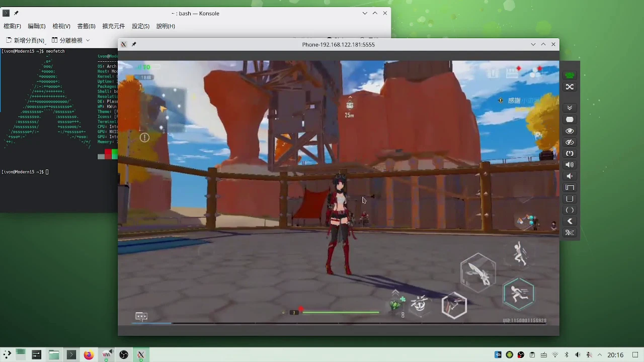Raise phone volume with loud speaker icon
The width and height of the screenshot is (644, 362).
pyautogui.click(x=570, y=165)
